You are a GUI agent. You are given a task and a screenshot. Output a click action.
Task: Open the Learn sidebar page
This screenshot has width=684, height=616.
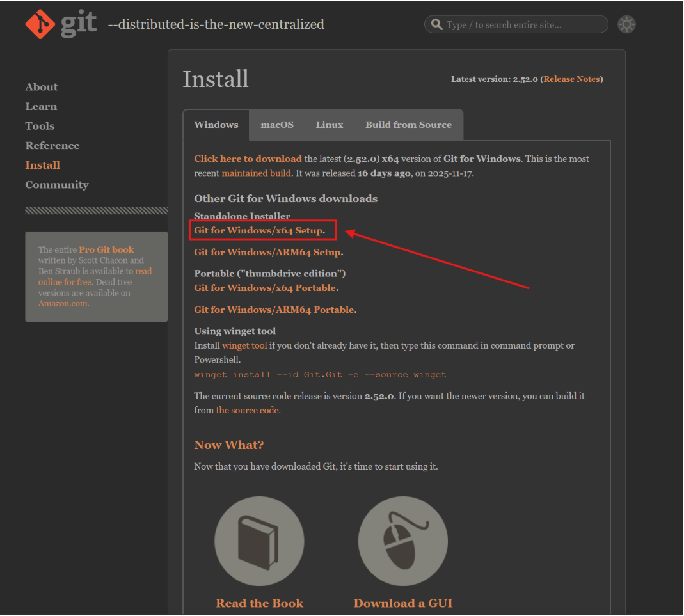41,106
